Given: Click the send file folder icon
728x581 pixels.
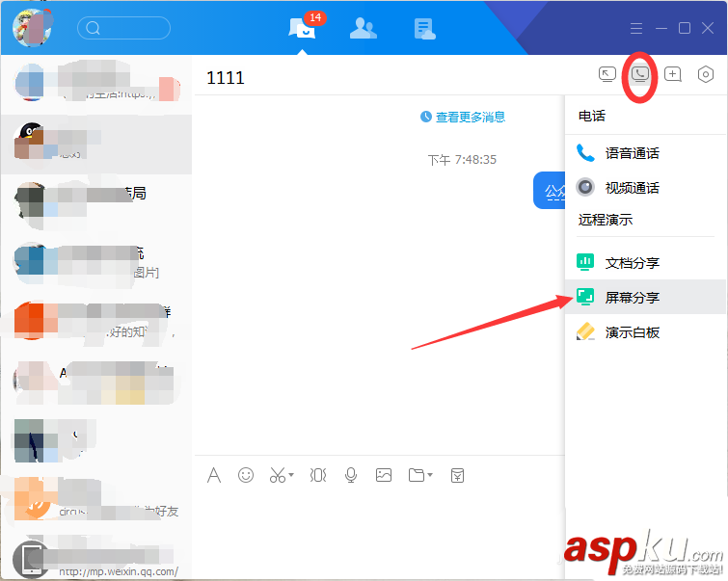Looking at the screenshot, I should (417, 475).
